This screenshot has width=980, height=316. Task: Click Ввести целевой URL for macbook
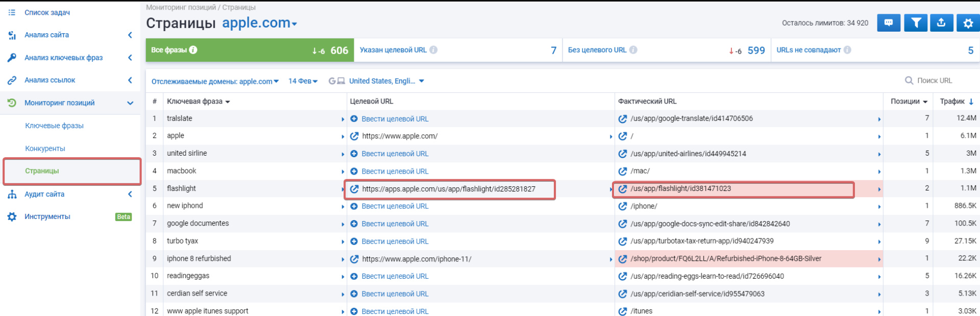pos(395,172)
